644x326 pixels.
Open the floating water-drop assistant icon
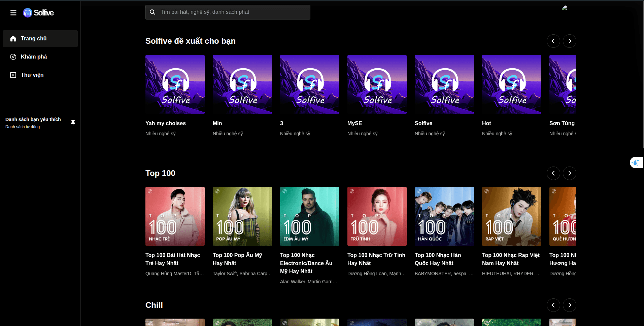[x=636, y=162]
